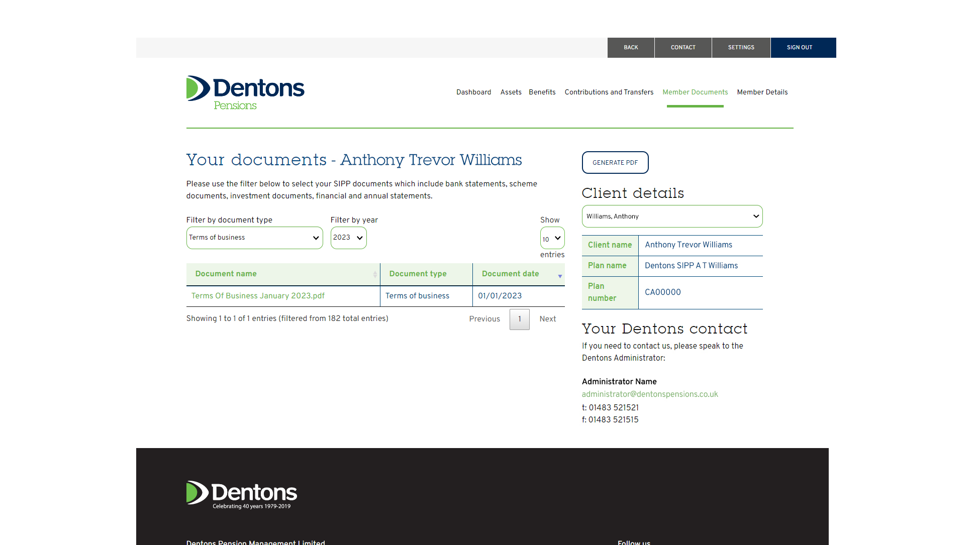
Task: Click phone number t: 01483 521521
Action: click(610, 408)
